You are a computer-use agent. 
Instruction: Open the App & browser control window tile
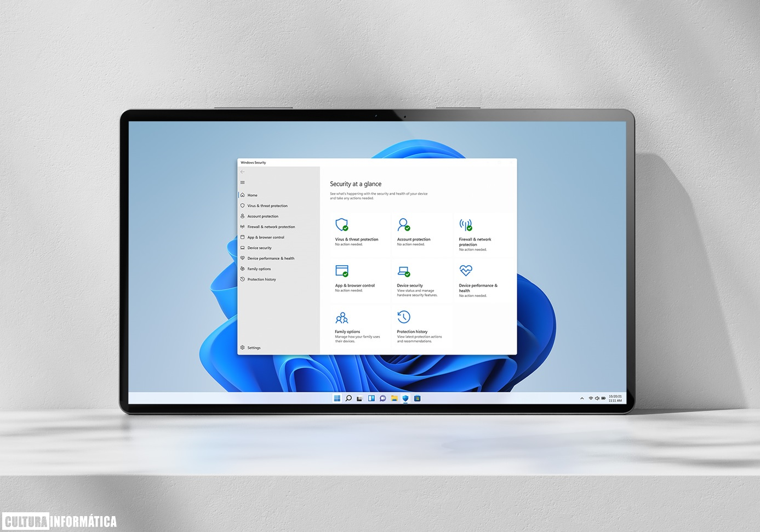[x=359, y=279]
